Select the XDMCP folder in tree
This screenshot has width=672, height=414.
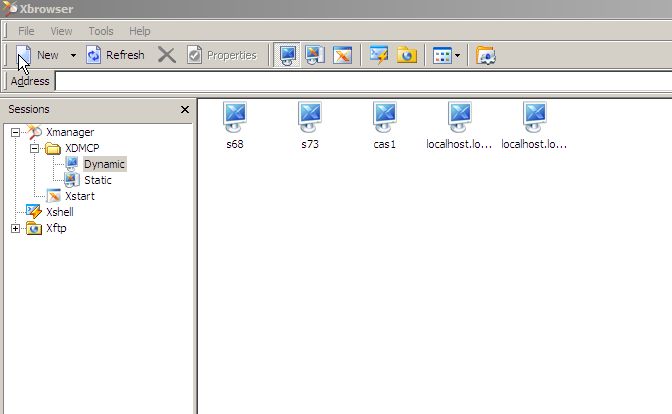[82, 148]
